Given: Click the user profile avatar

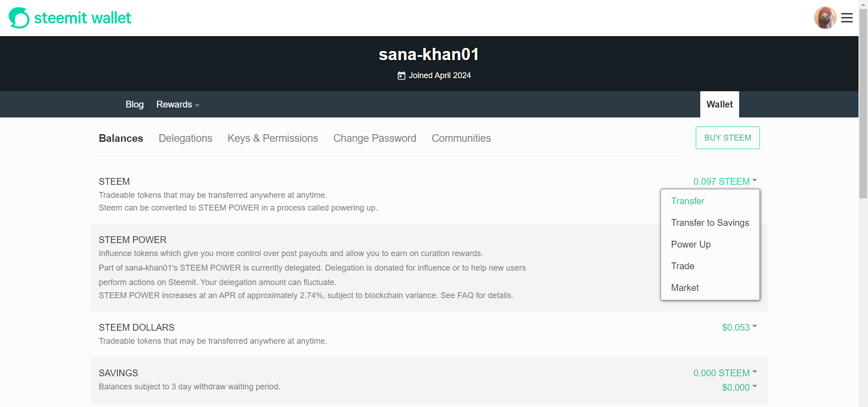Looking at the screenshot, I should [826, 18].
